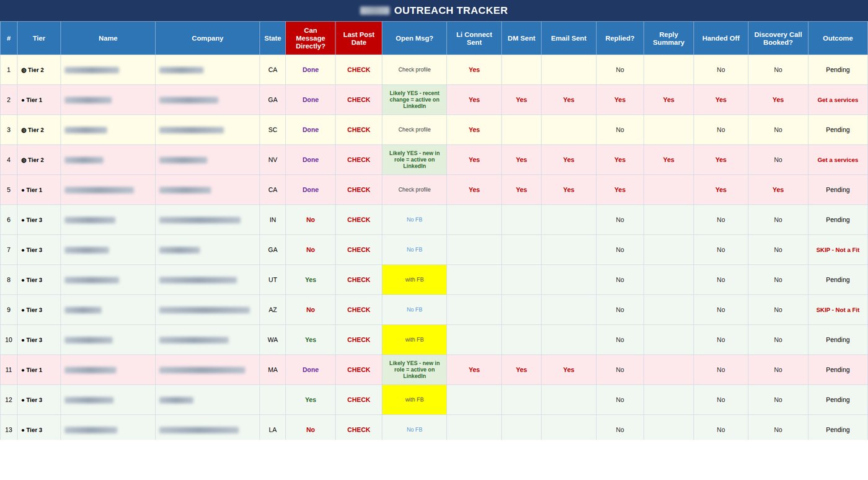Viewport: 868px width, 480px height.
Task: Click Pending outcome in row 11
Action: pyautogui.click(x=838, y=370)
